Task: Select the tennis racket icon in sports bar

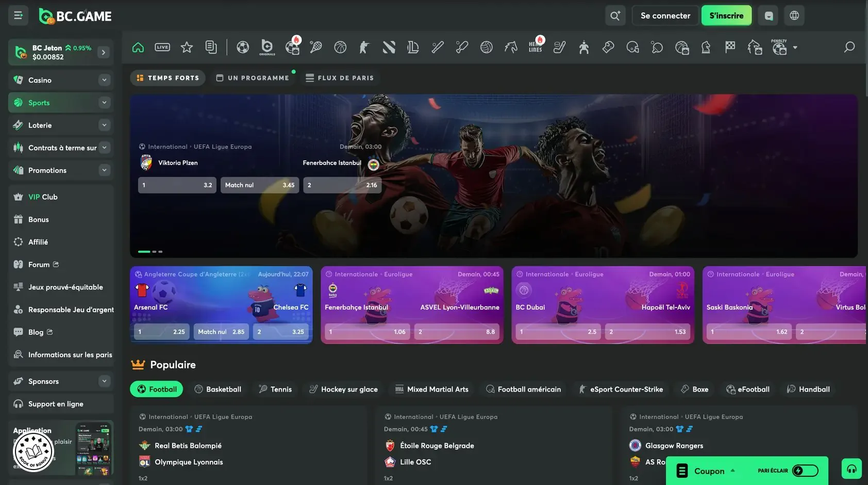Action: point(316,47)
